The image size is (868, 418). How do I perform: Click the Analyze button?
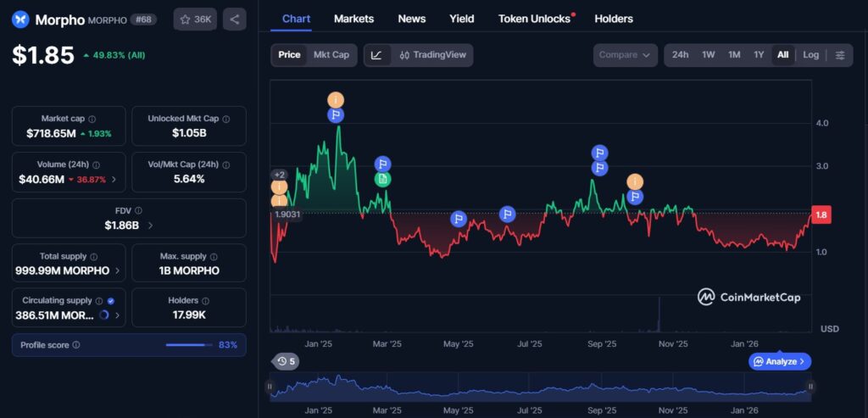(780, 361)
